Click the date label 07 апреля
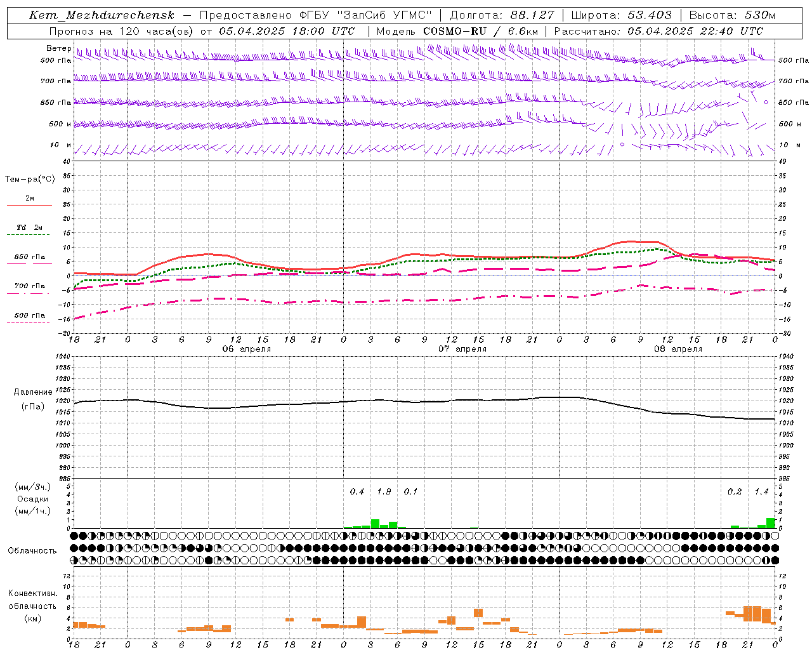 pyautogui.click(x=462, y=349)
